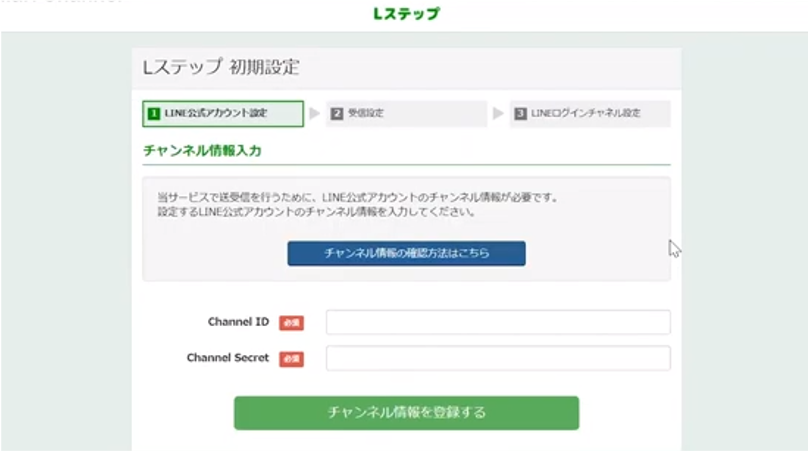The width and height of the screenshot is (808, 452).
Task: Focus the Channel Secret input field
Action: (x=498, y=358)
